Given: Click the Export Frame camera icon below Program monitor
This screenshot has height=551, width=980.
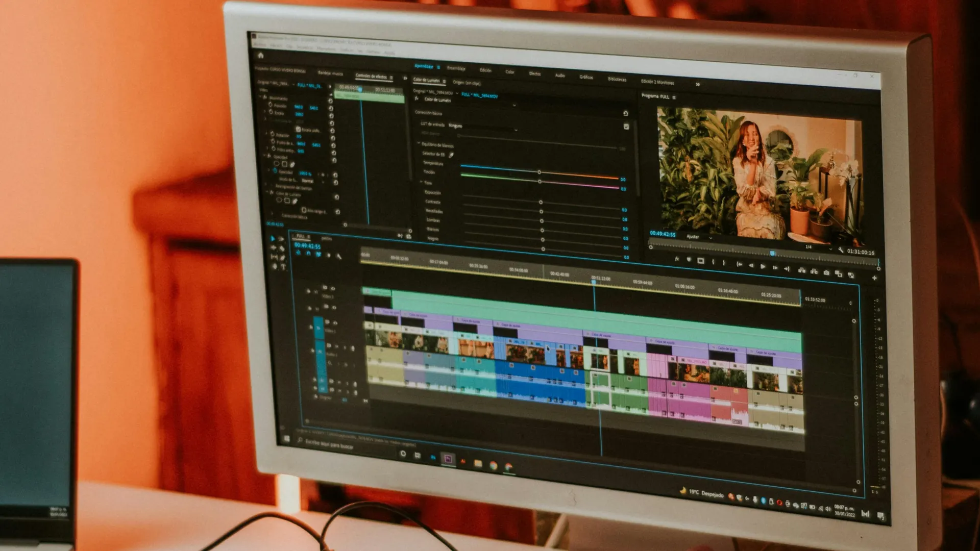Looking at the screenshot, I should pyautogui.click(x=826, y=272).
